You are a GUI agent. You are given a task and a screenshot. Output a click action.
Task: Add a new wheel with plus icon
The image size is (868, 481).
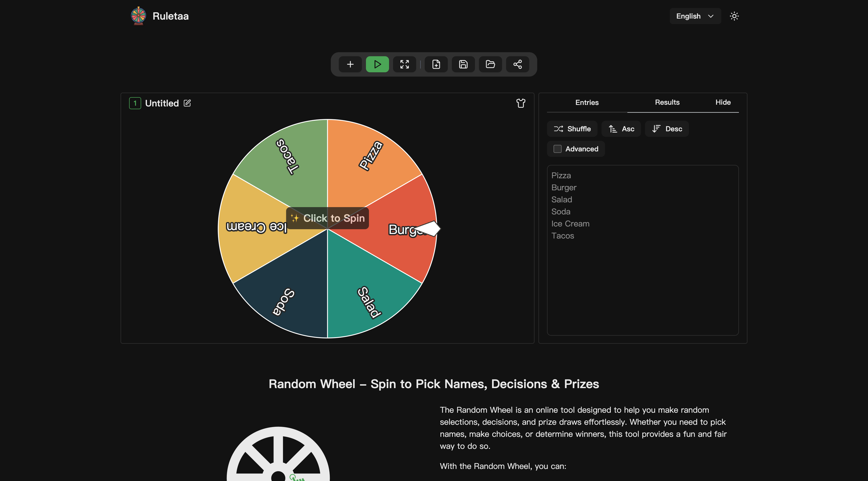[350, 64]
